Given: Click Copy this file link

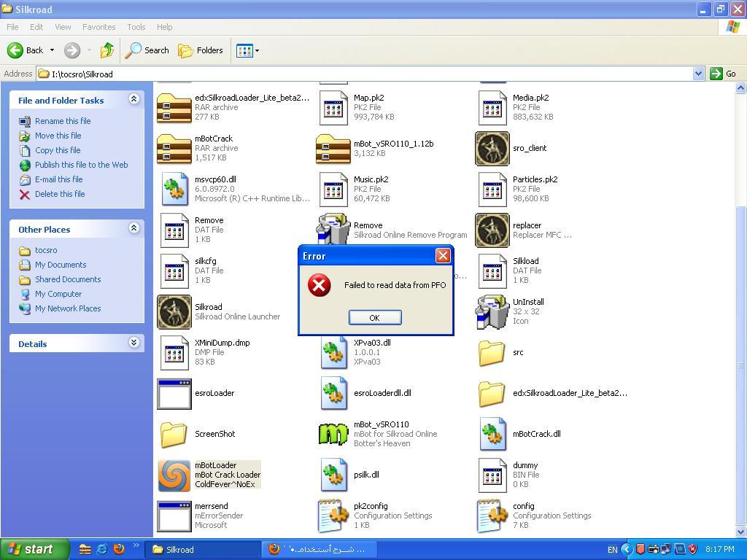Looking at the screenshot, I should 58,150.
